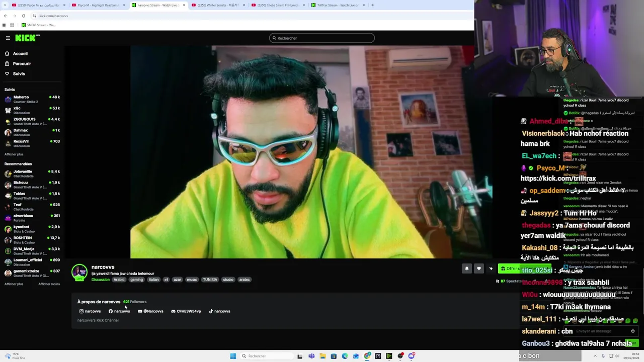Screen dimensions: 644x362
Task: Open CFHE3W54vp Discord link
Action: pos(186,311)
